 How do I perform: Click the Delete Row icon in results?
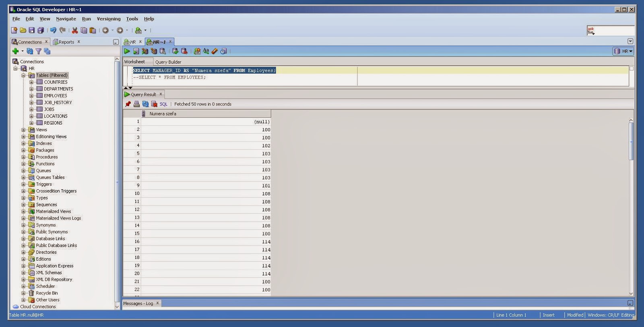(154, 104)
